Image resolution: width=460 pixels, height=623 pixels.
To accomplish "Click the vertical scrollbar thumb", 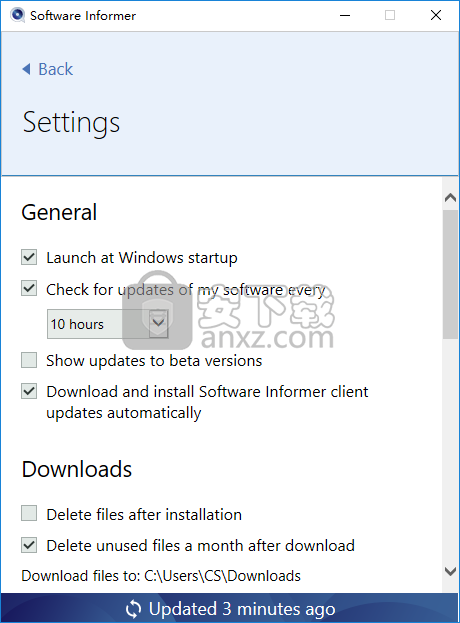I will pos(450,274).
